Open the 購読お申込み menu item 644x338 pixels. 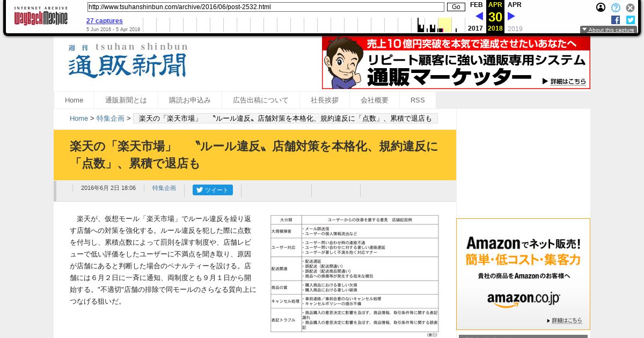point(190,100)
